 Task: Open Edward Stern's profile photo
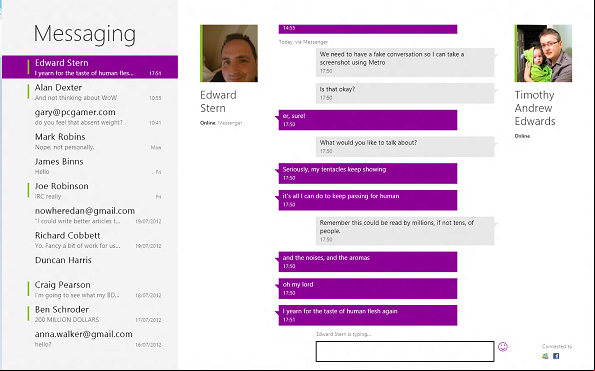[x=229, y=53]
